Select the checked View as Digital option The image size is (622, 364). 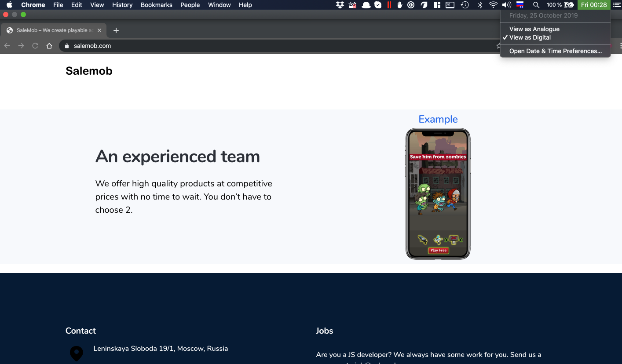pyautogui.click(x=530, y=37)
